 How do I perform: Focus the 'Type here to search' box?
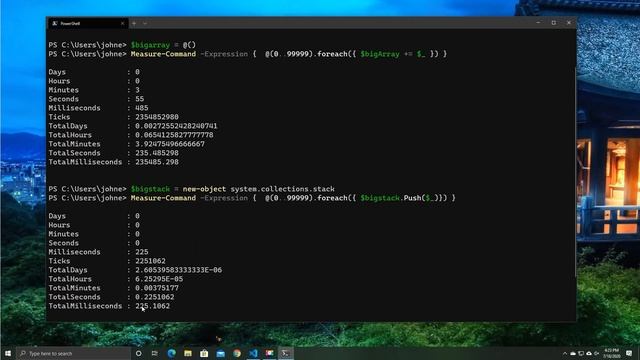pyautogui.click(x=73, y=353)
